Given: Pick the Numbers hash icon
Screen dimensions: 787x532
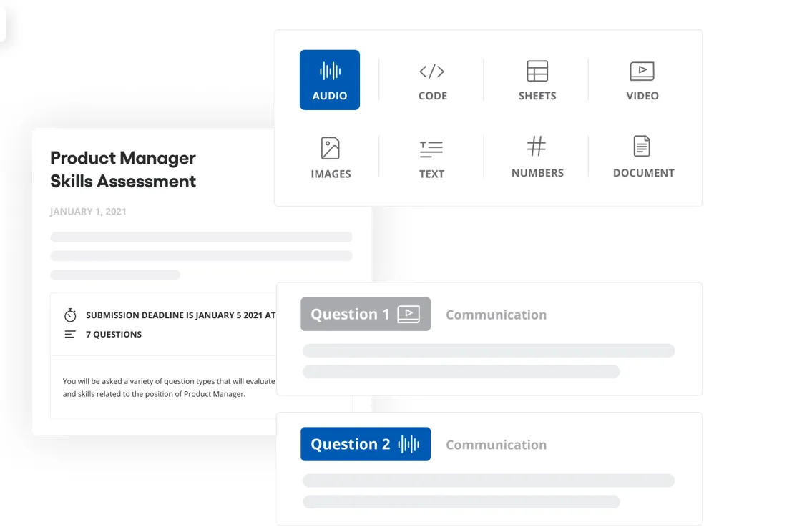Looking at the screenshot, I should point(537,147).
